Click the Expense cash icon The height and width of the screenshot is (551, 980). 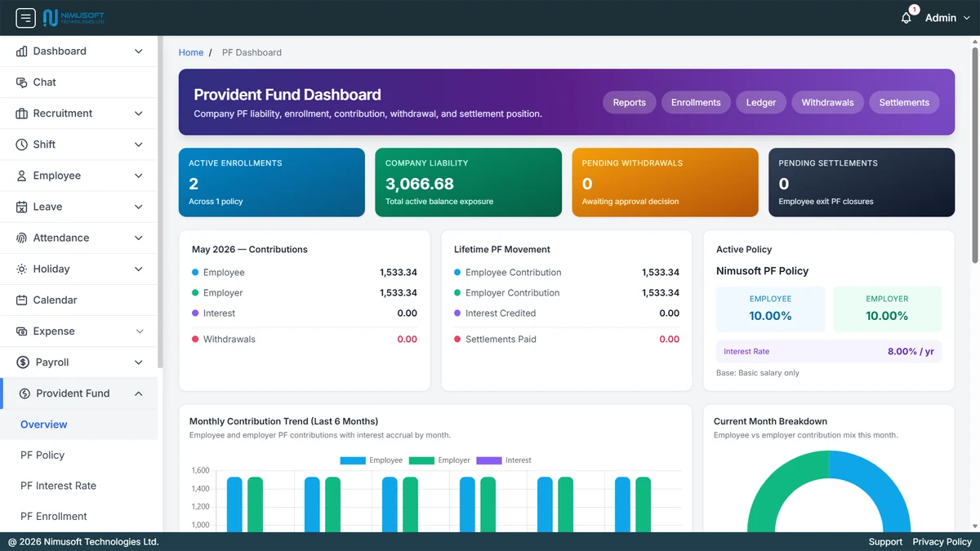coord(22,331)
